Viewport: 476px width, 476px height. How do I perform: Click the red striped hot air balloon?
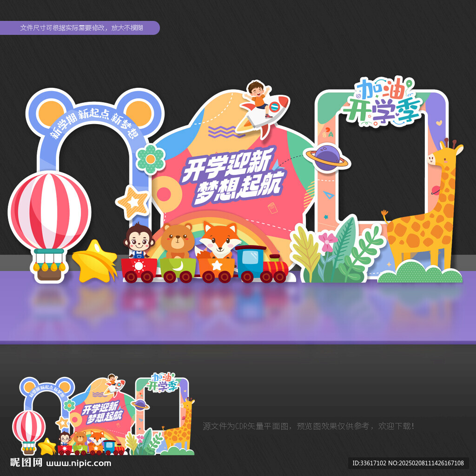tap(49, 226)
